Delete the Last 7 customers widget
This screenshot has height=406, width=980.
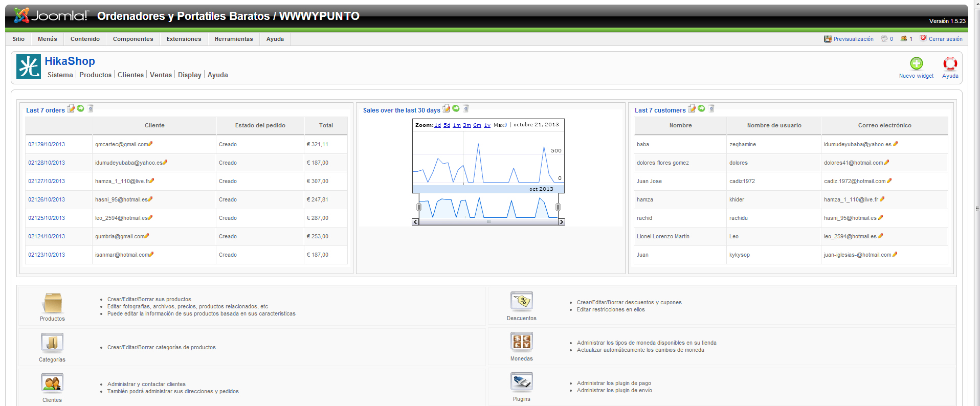(x=711, y=108)
